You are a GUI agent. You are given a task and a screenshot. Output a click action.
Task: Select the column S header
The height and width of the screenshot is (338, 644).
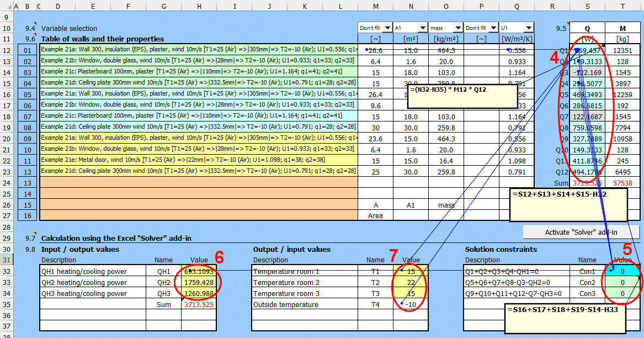(587, 7)
